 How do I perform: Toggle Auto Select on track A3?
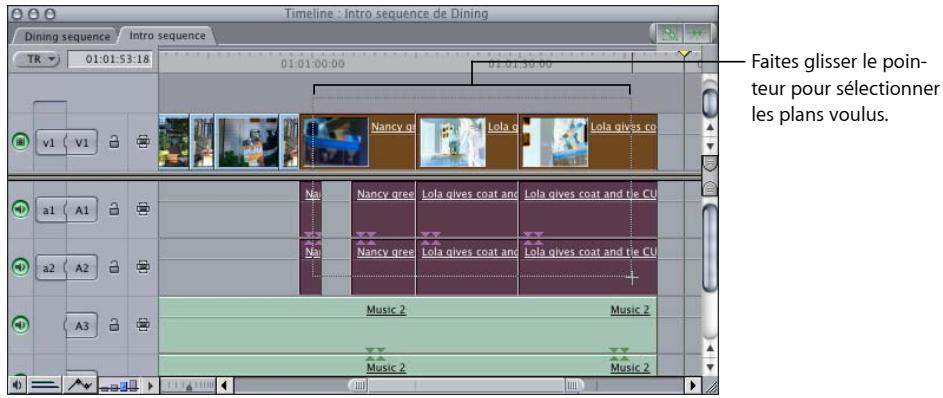pos(143,325)
